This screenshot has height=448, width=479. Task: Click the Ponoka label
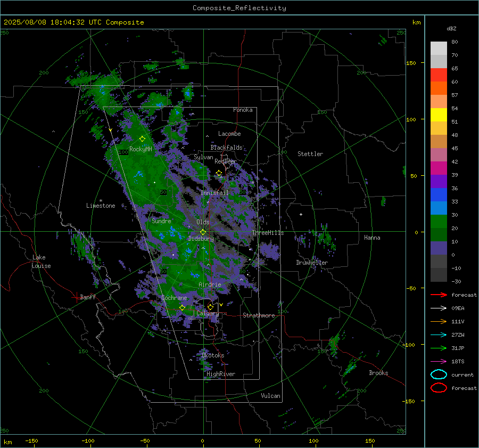(x=243, y=110)
